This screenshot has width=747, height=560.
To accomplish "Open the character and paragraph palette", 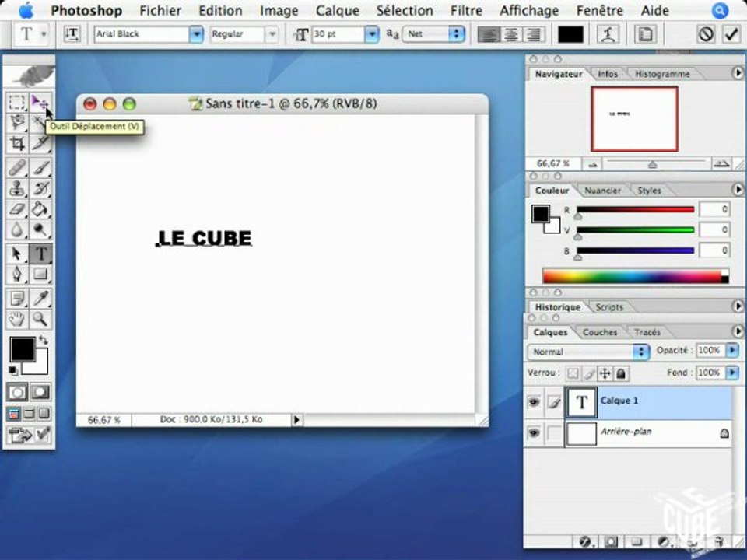I will [x=644, y=34].
